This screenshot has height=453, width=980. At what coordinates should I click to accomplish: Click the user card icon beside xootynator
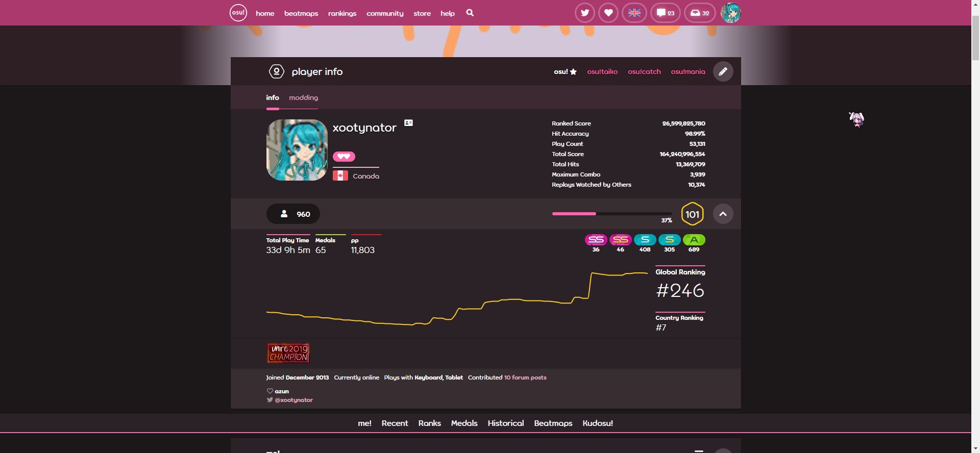[408, 123]
